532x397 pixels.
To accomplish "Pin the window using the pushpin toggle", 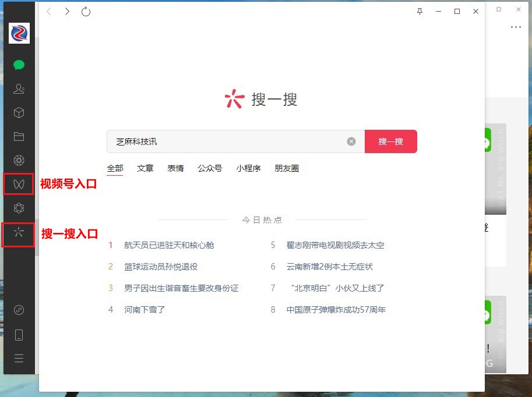I will 419,10.
